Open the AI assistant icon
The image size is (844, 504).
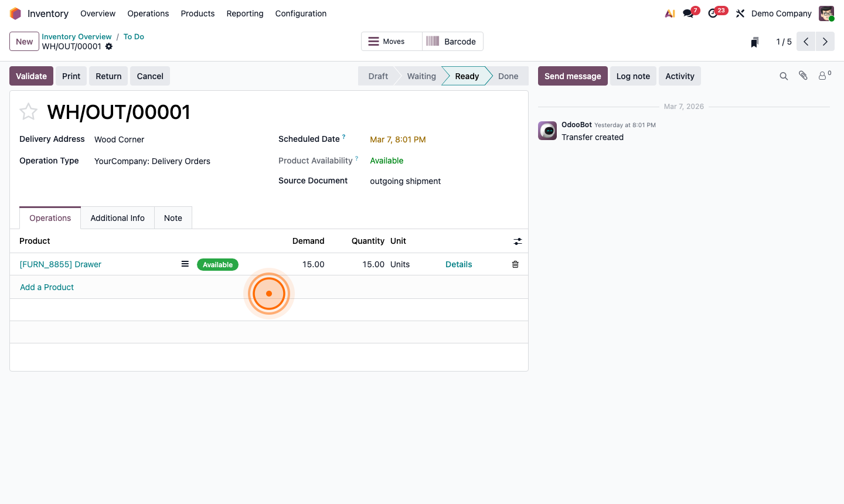tap(669, 13)
